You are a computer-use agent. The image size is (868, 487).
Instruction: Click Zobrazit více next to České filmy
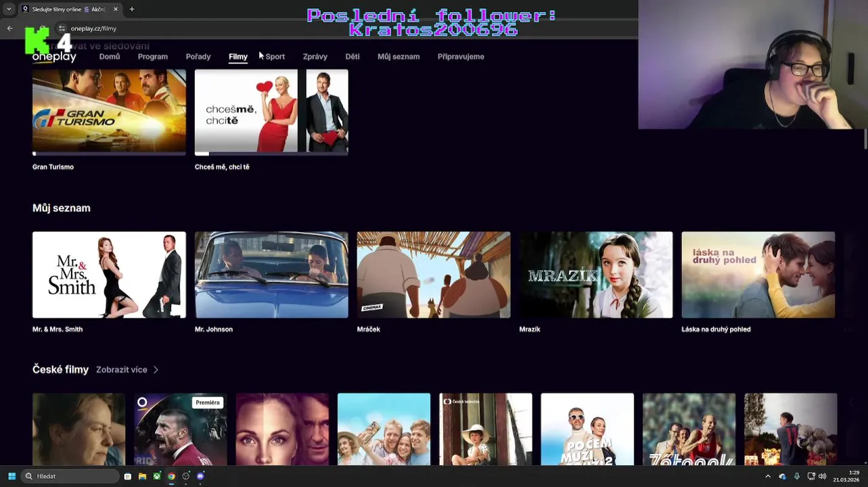122,370
